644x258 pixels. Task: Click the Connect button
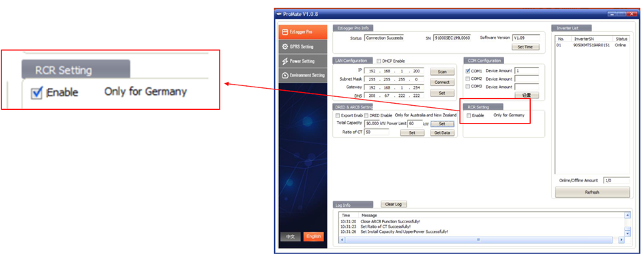click(442, 82)
